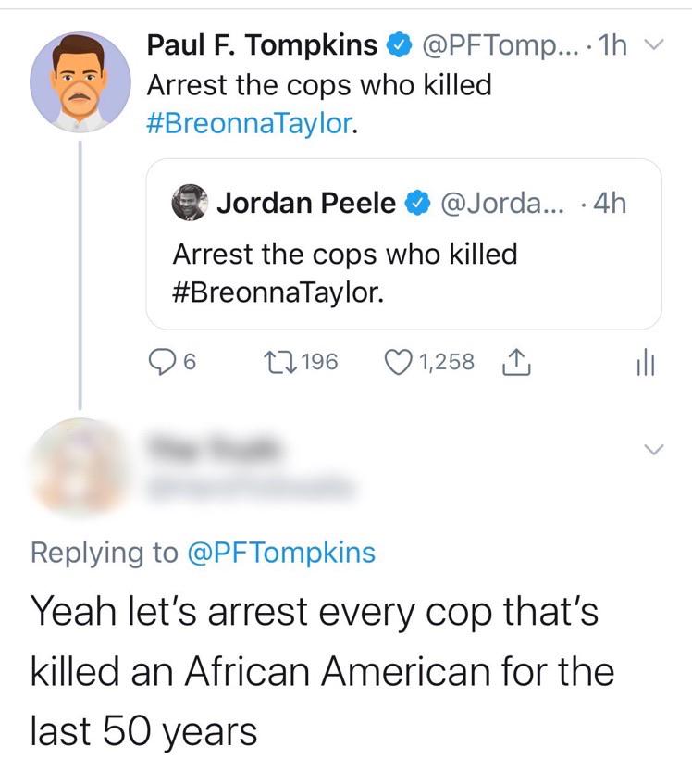Expand the reply's options chevron
The image size is (692, 784).
tap(653, 451)
